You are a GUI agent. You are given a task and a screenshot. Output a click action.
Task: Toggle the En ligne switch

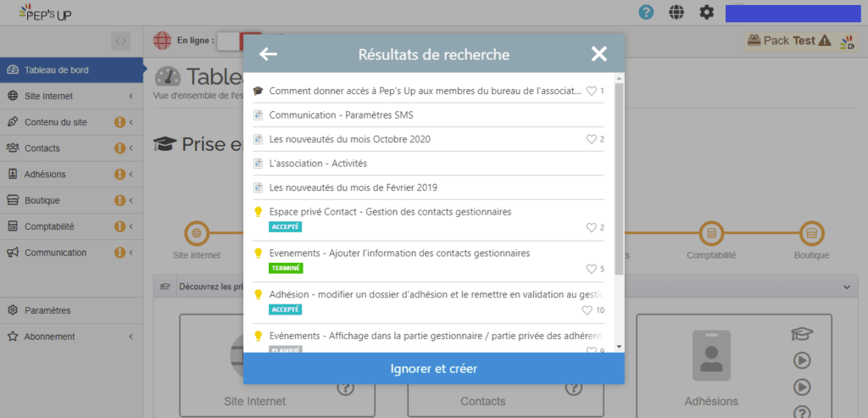click(239, 40)
